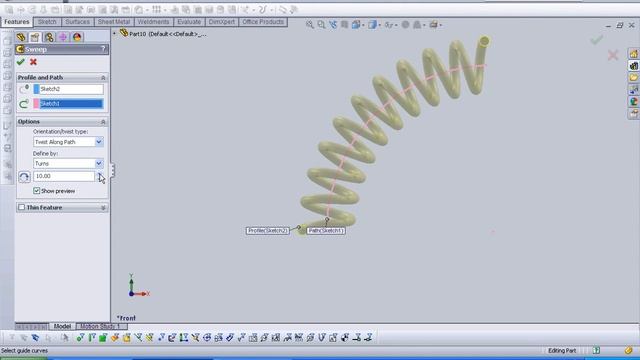Open File Explorer in the task pane
This screenshot has height=360, width=640.
coord(633,78)
